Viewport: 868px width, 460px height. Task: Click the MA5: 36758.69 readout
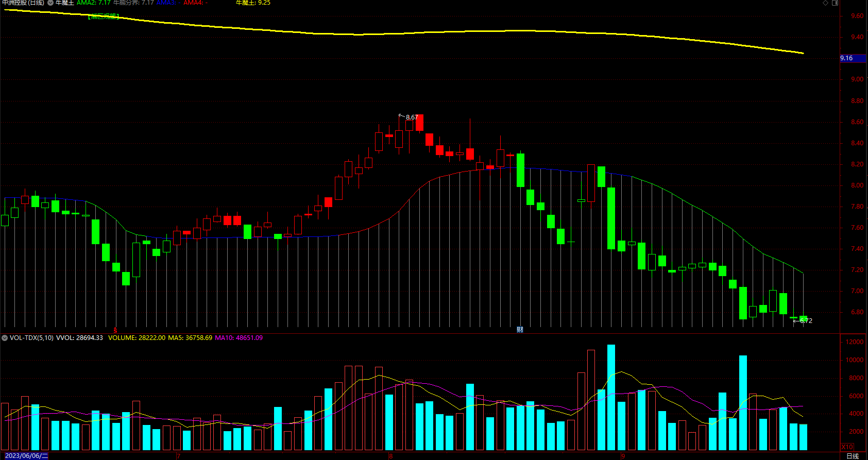point(190,338)
